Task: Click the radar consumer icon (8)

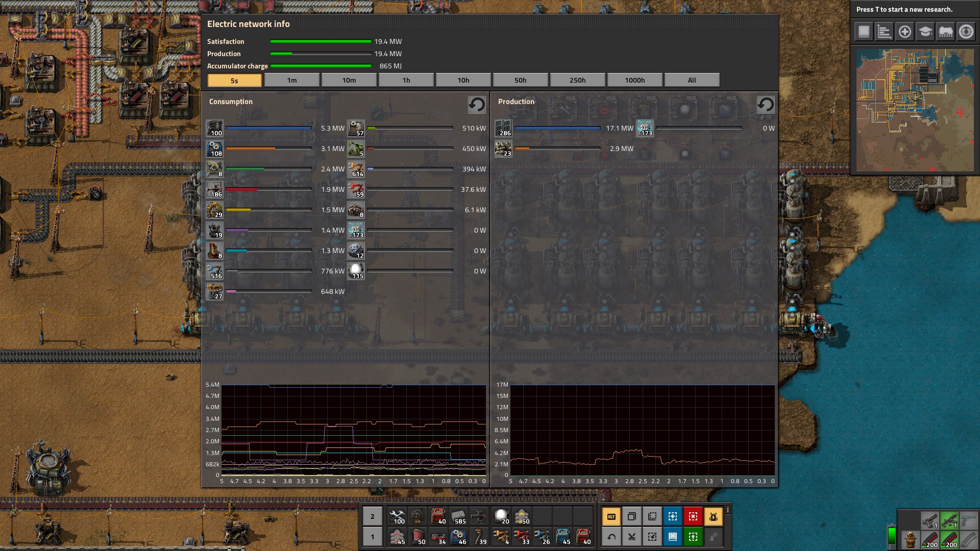Action: tap(214, 169)
